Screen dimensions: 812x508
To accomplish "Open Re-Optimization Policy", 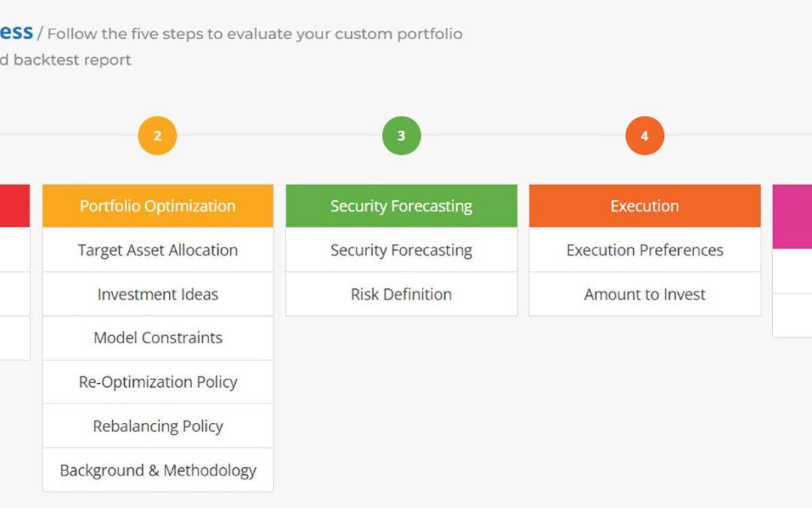I will click(157, 382).
